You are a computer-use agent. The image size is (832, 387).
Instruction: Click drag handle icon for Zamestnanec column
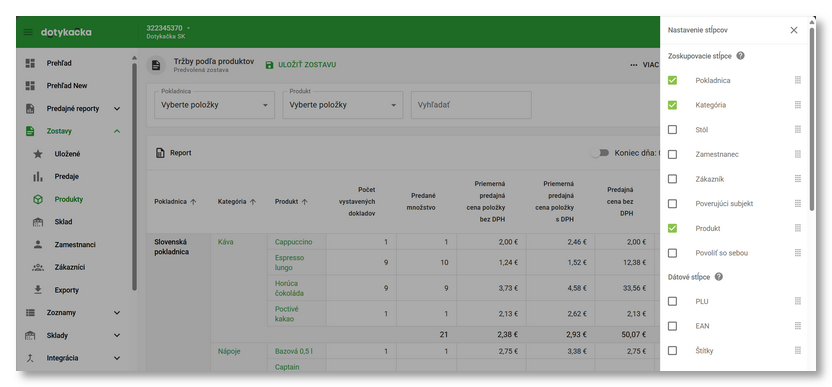[x=798, y=154]
